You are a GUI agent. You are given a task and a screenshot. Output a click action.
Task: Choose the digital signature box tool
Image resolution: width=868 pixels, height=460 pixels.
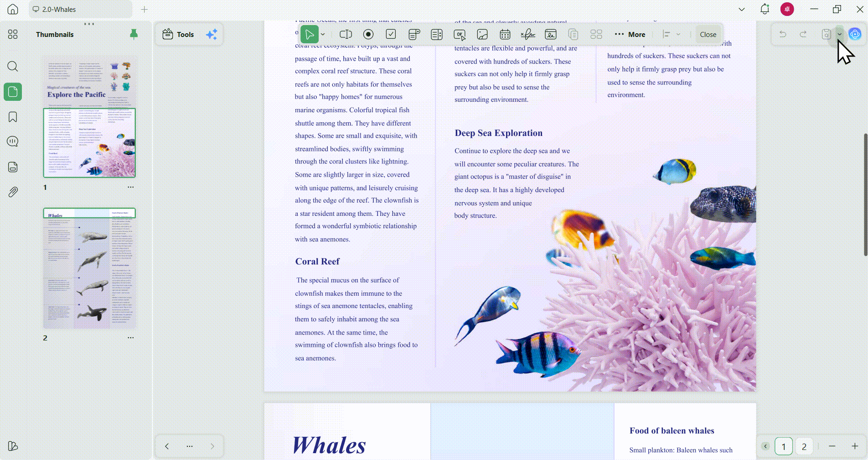click(551, 34)
